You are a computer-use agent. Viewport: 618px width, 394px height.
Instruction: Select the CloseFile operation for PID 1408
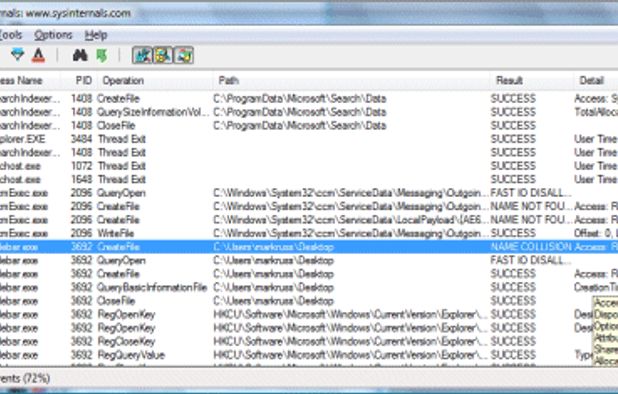[x=116, y=126]
